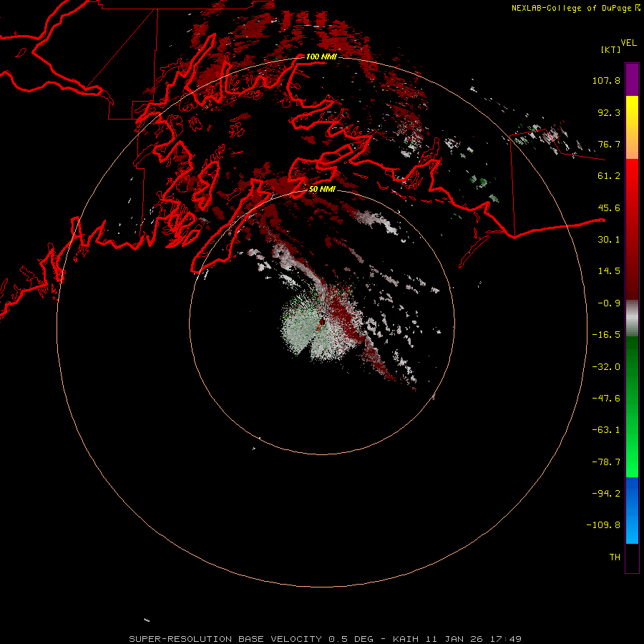Click the -94.2 velocity scale value
This screenshot has height=644, width=644.
tap(606, 494)
